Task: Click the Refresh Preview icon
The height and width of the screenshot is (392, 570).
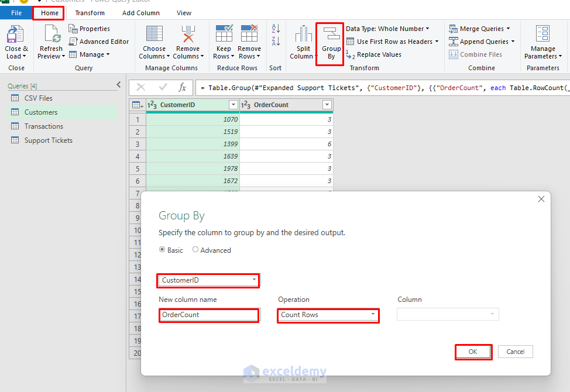Action: click(x=51, y=34)
